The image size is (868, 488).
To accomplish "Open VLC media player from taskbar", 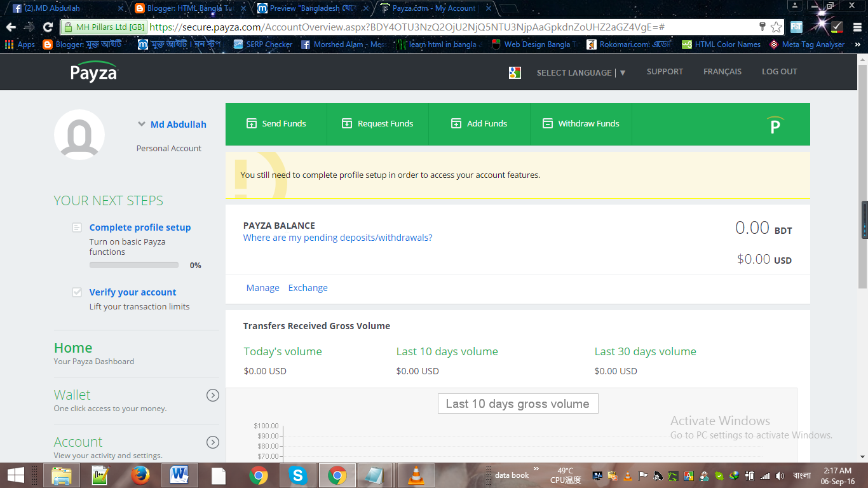I will click(416, 475).
